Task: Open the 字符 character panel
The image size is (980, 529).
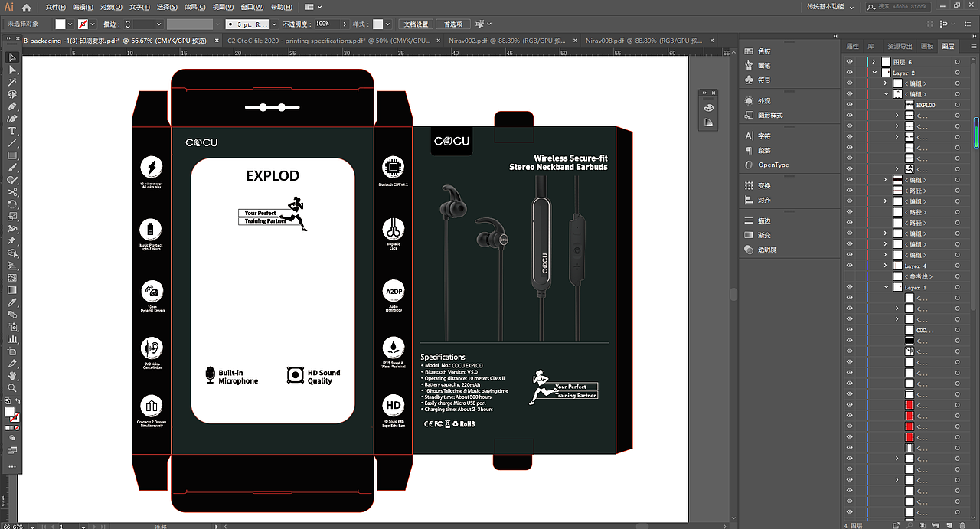Action: coord(759,136)
